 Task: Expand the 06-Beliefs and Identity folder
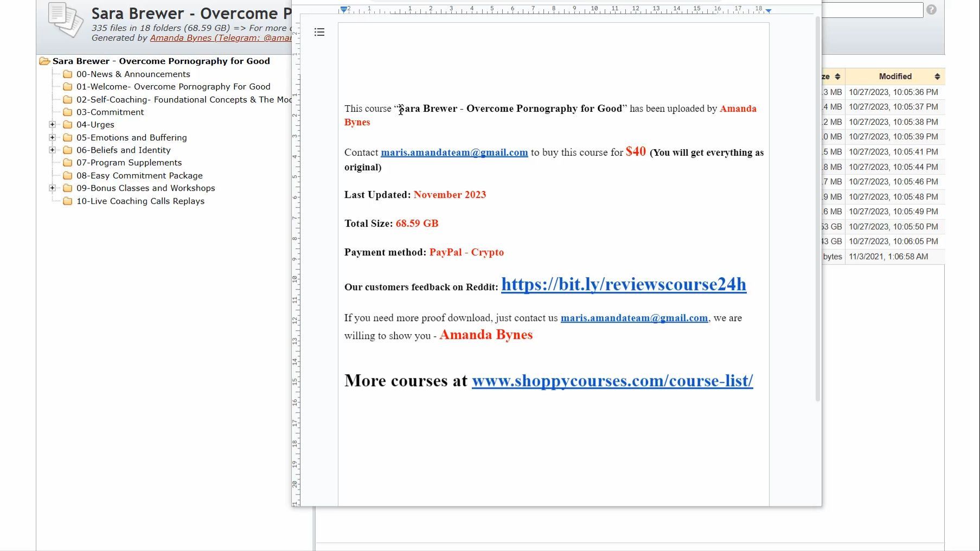click(x=53, y=150)
